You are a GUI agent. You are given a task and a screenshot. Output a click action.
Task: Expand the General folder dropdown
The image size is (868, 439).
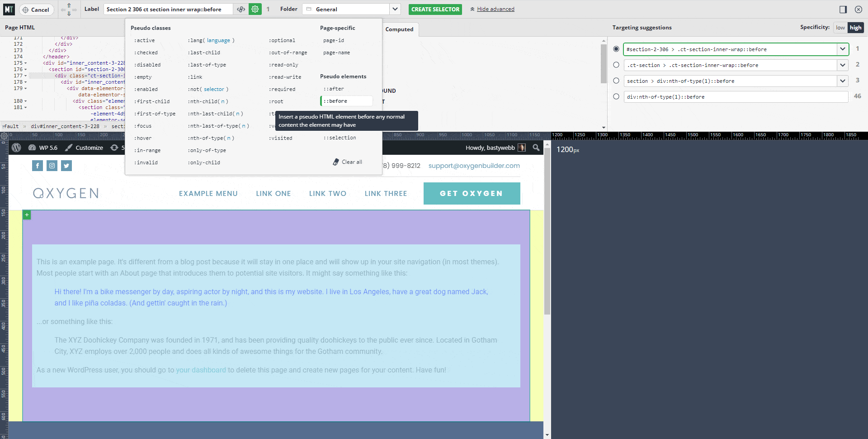(x=395, y=9)
